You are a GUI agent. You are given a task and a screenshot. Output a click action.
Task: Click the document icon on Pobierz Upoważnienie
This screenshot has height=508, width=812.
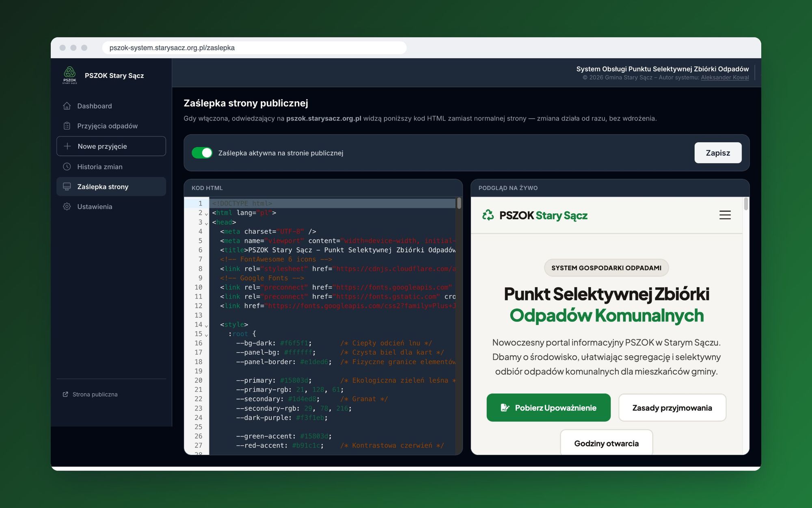tap(505, 408)
